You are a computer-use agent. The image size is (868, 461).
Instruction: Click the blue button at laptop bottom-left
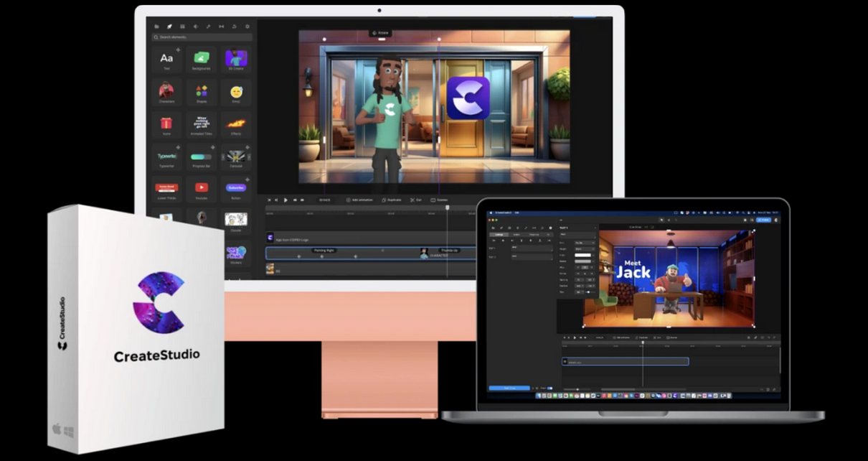tap(509, 388)
